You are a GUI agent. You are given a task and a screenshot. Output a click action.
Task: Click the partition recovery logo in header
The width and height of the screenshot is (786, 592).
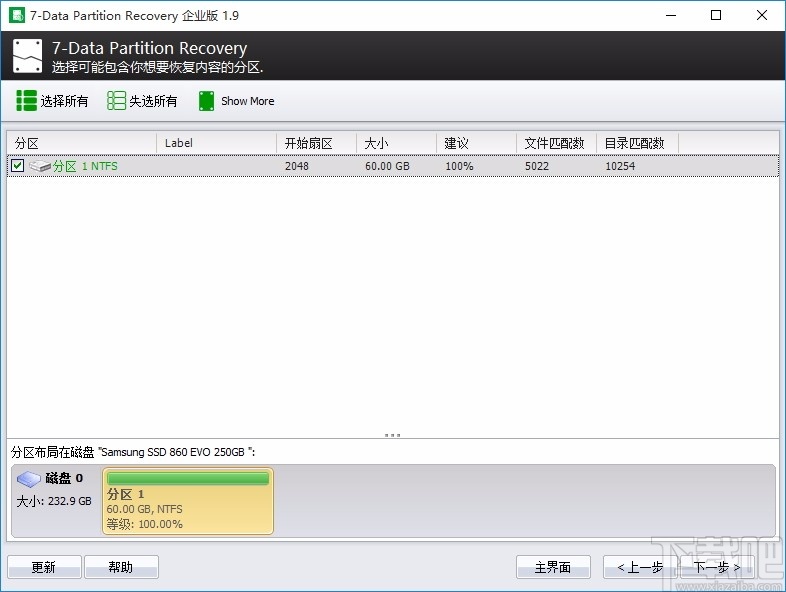(28, 56)
